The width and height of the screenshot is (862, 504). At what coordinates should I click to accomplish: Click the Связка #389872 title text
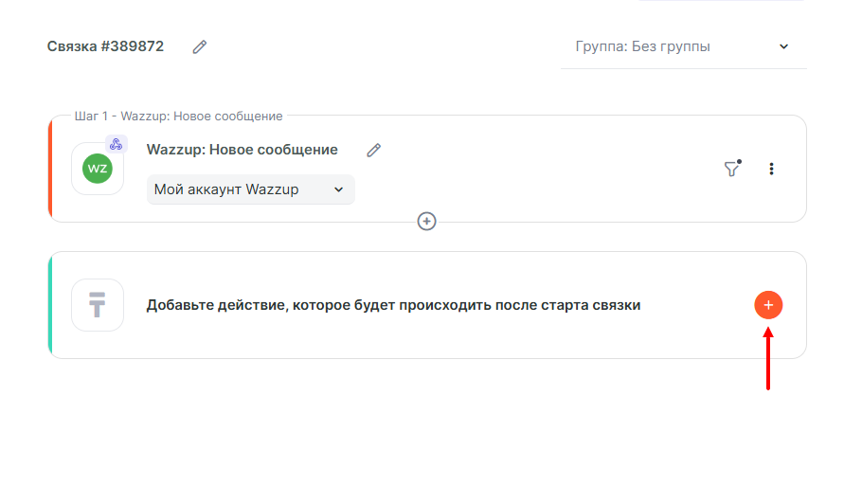pyautogui.click(x=105, y=46)
